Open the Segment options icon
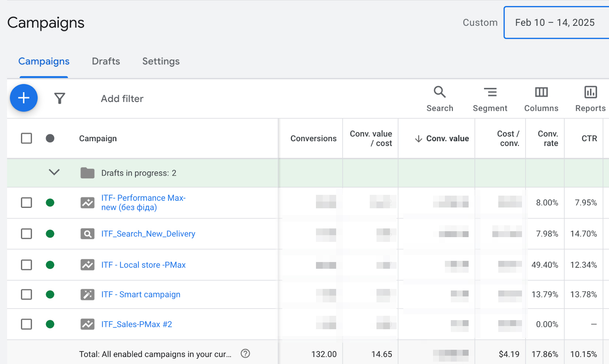The height and width of the screenshot is (364, 609). (490, 99)
